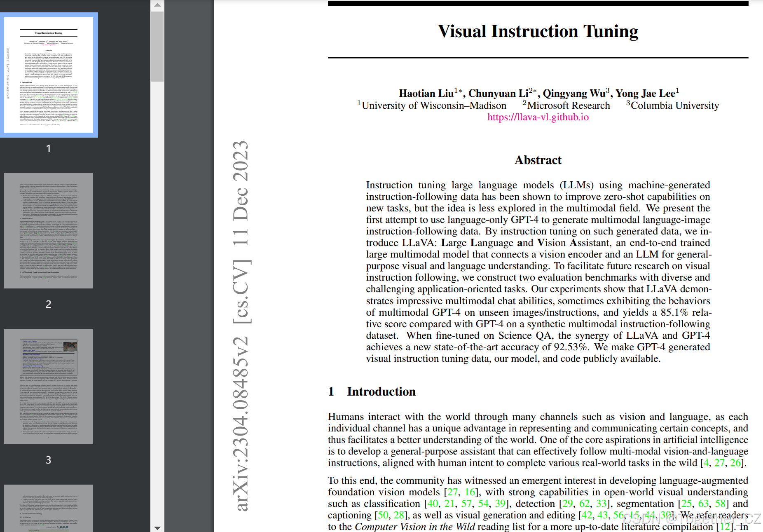
Task: Open citation 57 reference link
Action: [x=466, y=504]
